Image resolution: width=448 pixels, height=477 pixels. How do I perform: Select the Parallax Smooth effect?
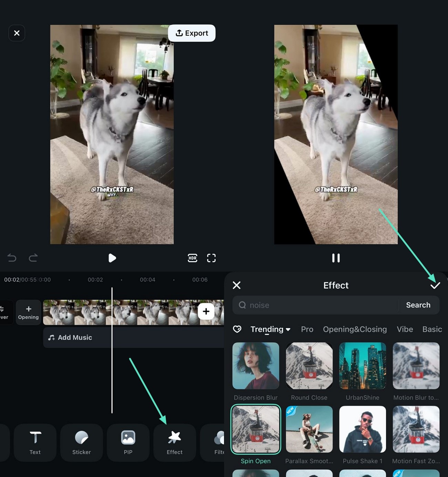[309, 429]
